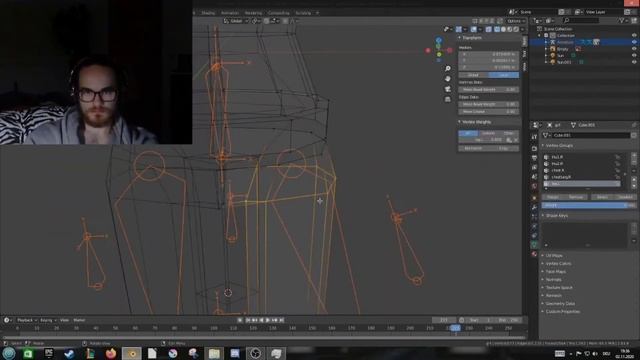Viewport: 640px width, 360px height.
Task: Toggle viewport overlays button
Action: point(473,29)
